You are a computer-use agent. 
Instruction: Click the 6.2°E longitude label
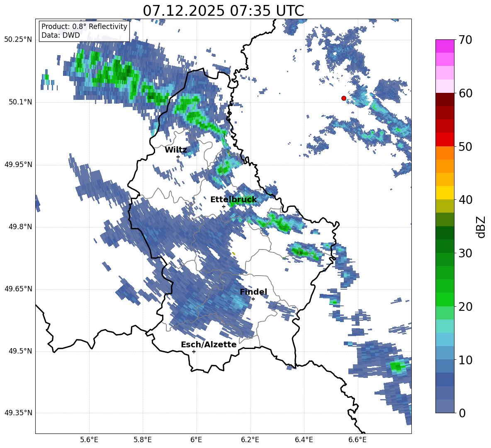(250, 440)
